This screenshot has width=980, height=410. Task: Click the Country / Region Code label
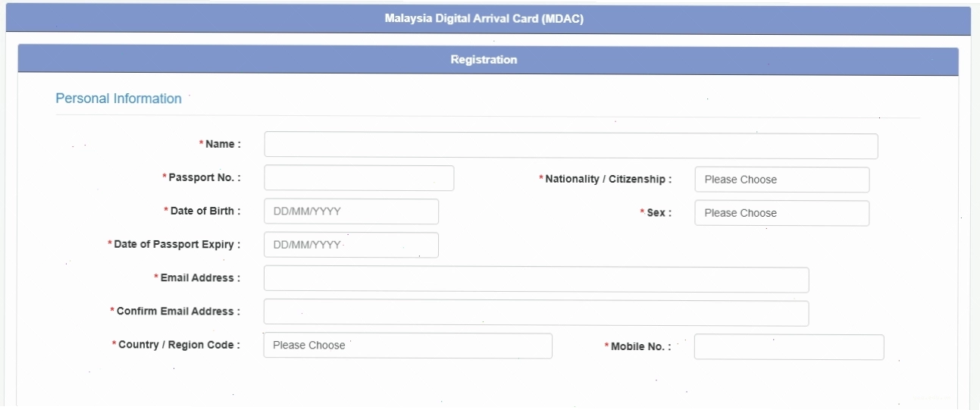tap(176, 345)
